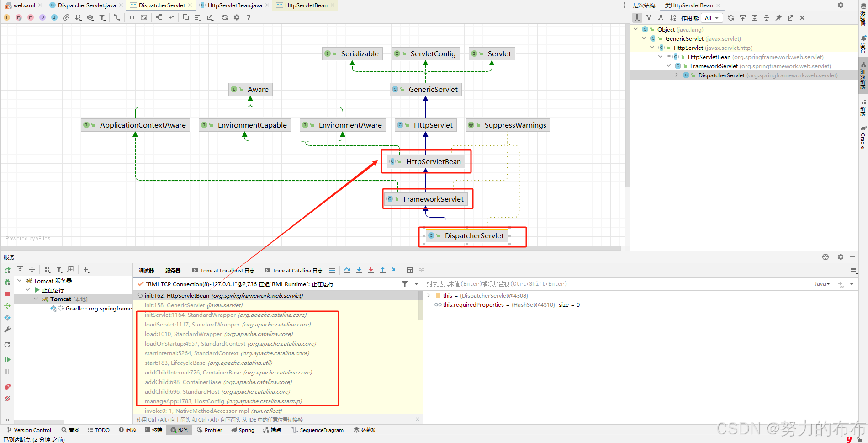Force step into with red arrow

(x=371, y=270)
